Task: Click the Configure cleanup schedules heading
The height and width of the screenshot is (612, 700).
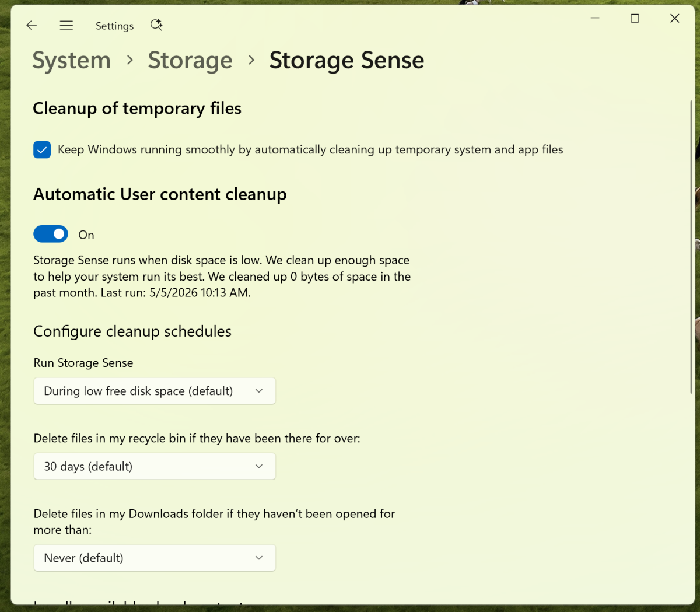Action: click(x=132, y=331)
